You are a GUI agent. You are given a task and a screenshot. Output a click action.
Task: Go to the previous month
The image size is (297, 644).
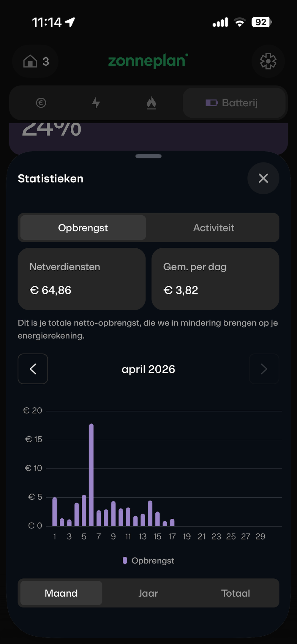click(33, 369)
